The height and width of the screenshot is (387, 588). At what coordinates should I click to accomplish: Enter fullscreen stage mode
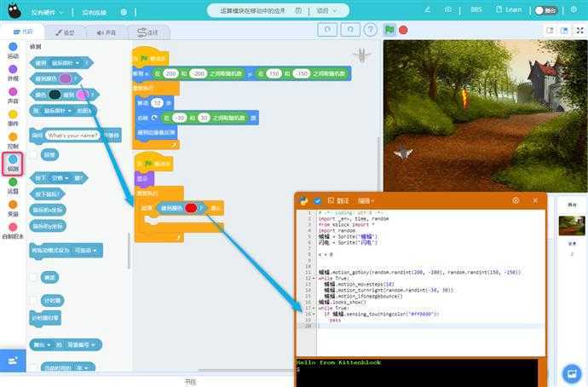[x=579, y=31]
